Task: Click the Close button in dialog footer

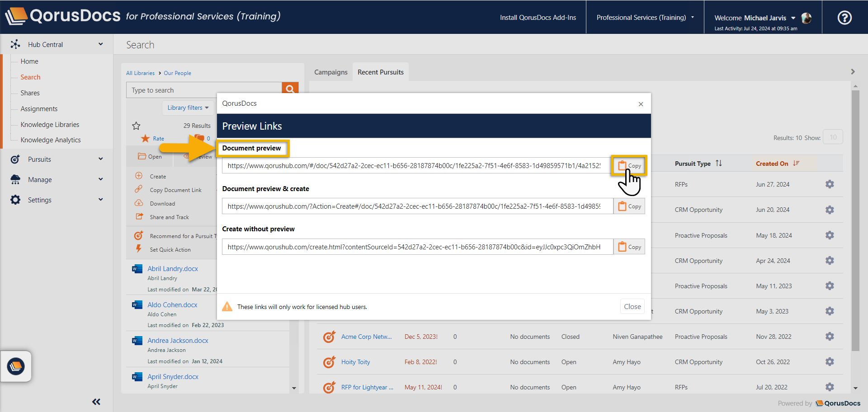Action: click(632, 307)
